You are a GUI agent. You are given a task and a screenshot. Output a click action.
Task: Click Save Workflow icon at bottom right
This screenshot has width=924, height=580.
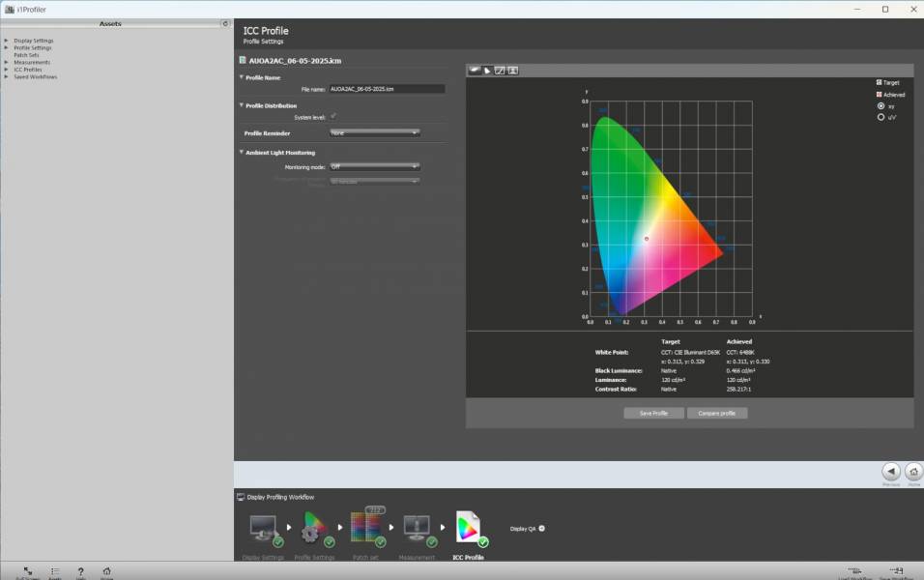click(x=896, y=570)
